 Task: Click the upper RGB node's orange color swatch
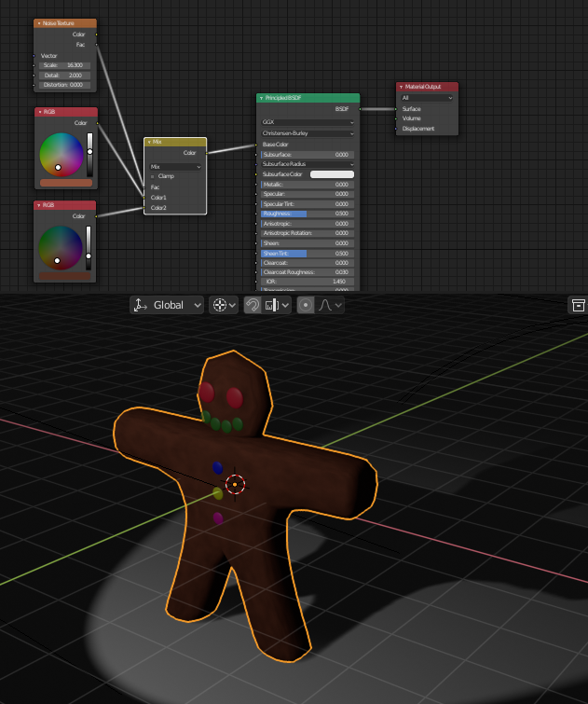click(x=66, y=183)
